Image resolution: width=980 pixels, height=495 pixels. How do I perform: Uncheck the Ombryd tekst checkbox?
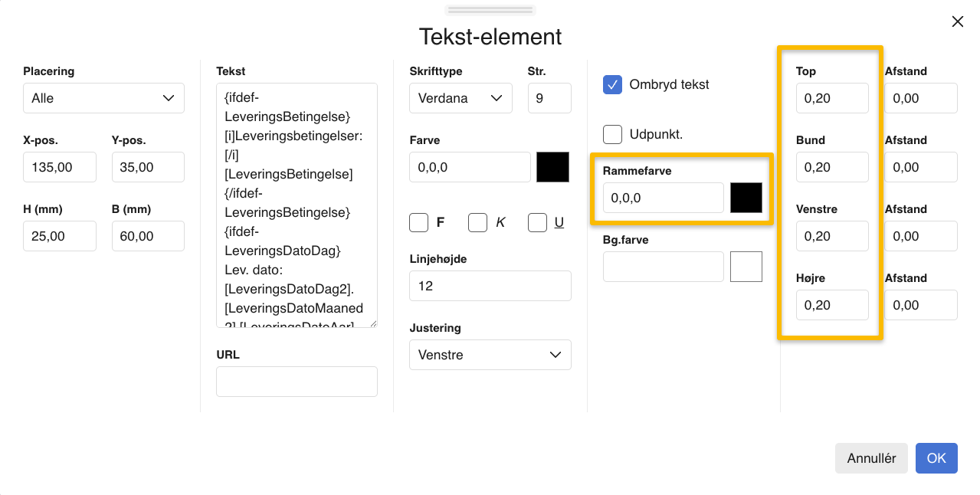[x=612, y=85]
